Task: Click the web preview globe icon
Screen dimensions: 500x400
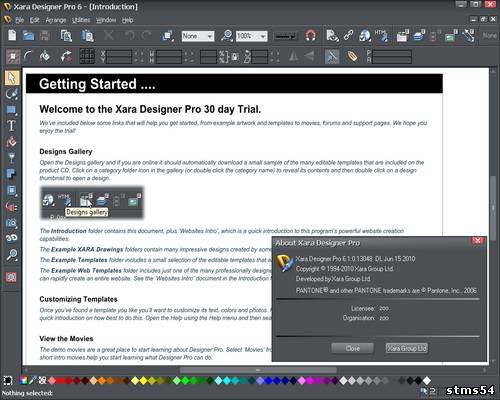Action: tap(365, 35)
